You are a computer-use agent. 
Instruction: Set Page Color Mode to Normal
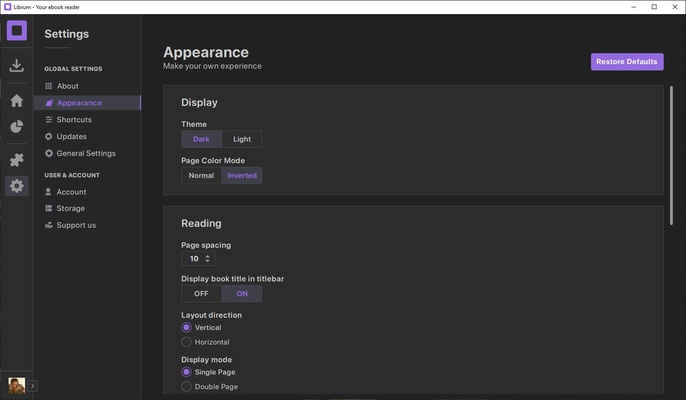201,175
